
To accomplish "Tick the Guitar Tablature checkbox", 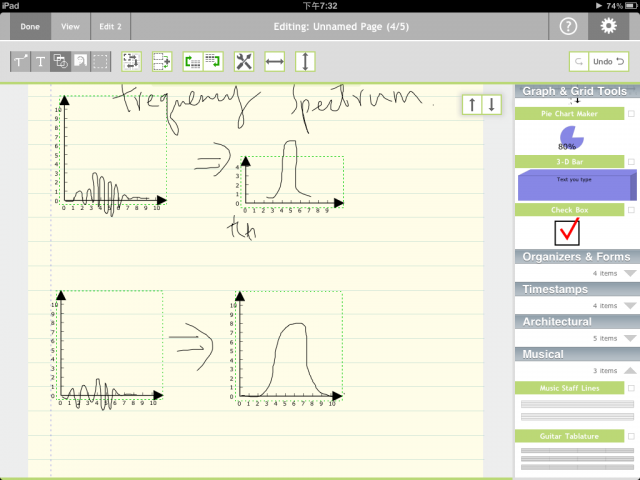I will 631,436.
